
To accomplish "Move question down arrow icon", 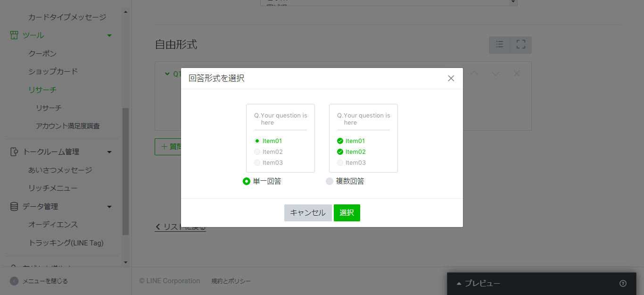I will [495, 74].
